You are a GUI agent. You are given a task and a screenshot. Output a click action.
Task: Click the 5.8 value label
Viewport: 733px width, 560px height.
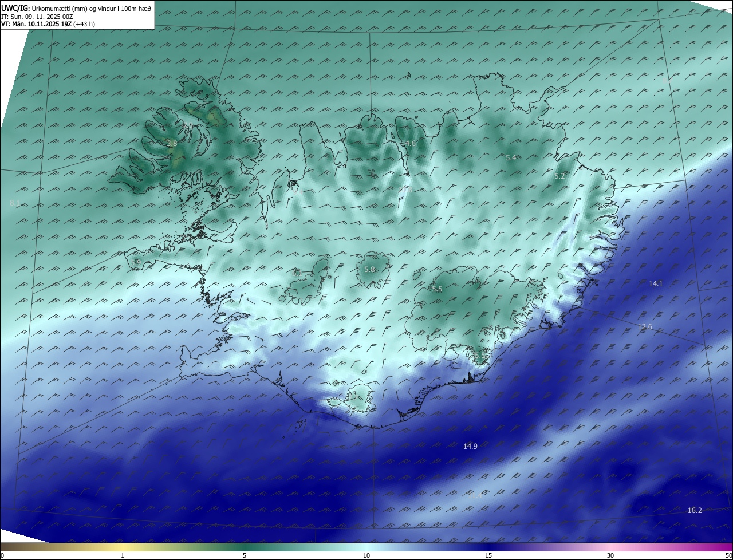pyautogui.click(x=370, y=270)
